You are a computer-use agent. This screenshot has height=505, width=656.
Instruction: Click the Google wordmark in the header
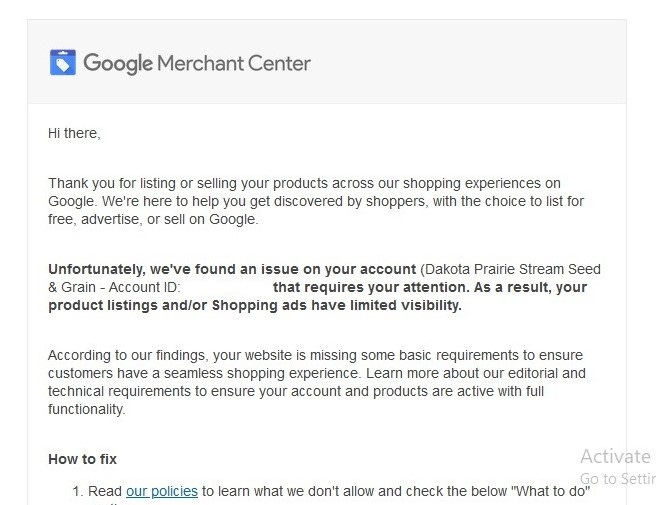[x=118, y=64]
